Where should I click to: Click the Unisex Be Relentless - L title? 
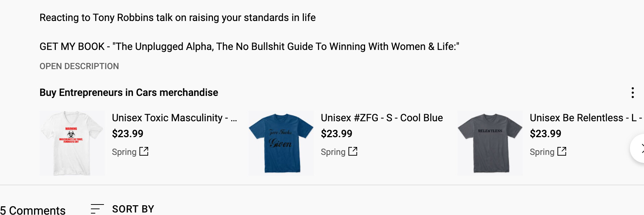(586, 118)
